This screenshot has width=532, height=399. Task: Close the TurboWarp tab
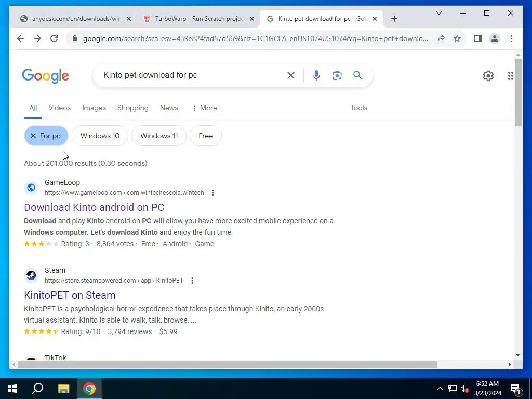pos(252,19)
